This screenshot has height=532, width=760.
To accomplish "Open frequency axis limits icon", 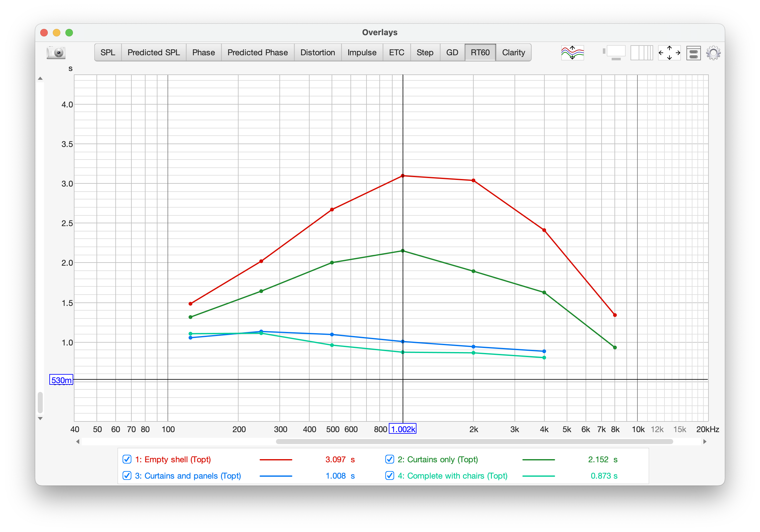I will (x=642, y=52).
